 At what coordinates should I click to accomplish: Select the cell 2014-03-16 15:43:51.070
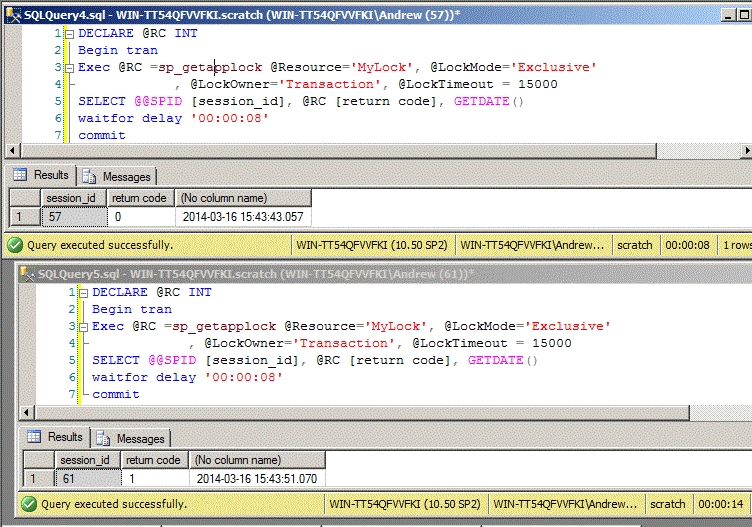click(x=257, y=479)
